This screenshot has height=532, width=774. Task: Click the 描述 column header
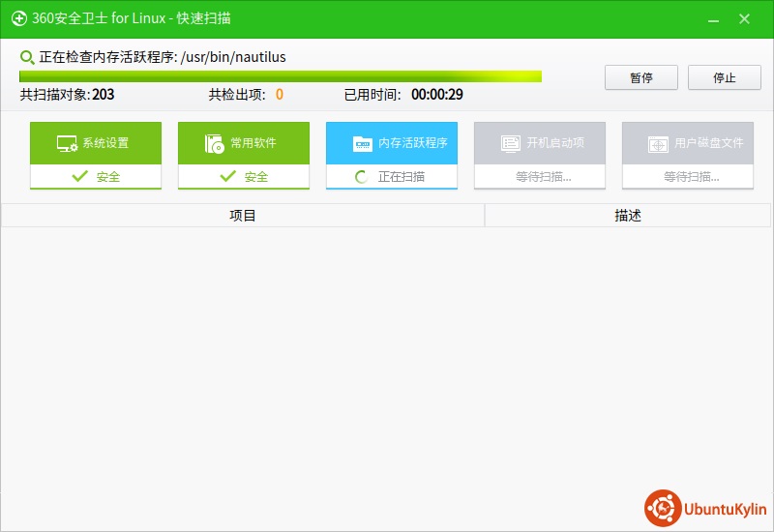pos(627,216)
